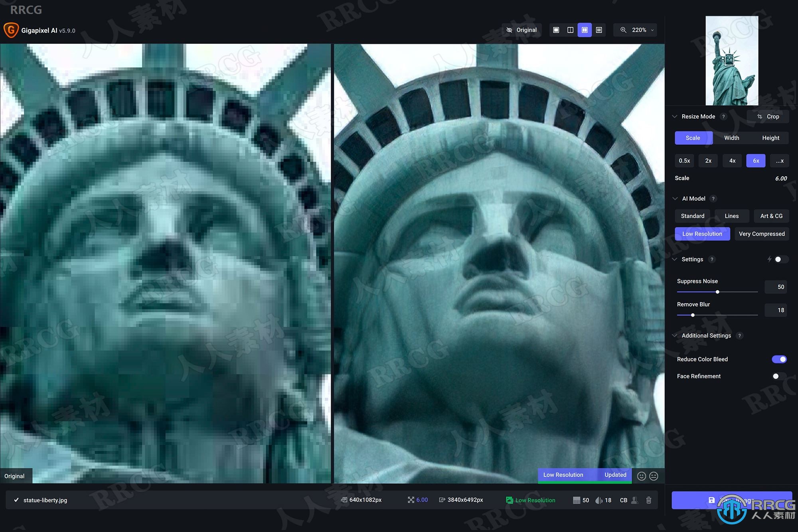This screenshot has width=798, height=532.
Task: Select the Standard AI model tab
Action: click(693, 215)
